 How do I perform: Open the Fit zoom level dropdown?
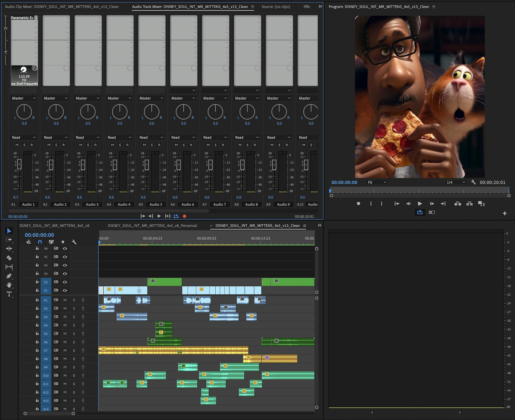coord(377,182)
